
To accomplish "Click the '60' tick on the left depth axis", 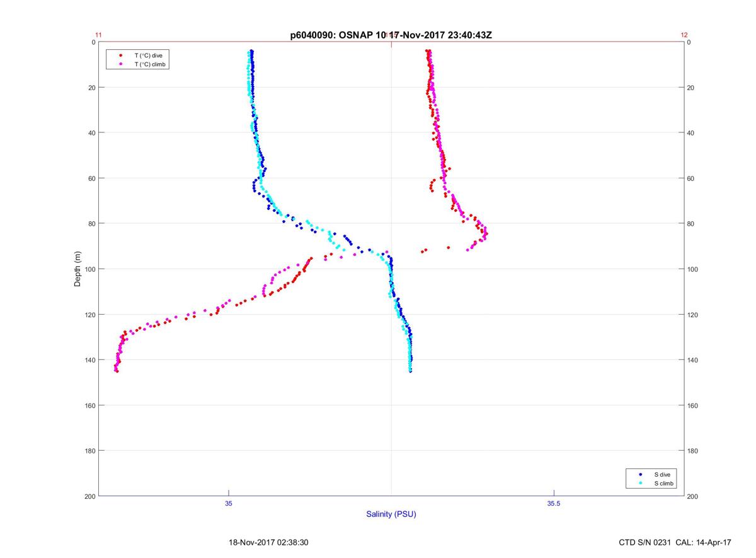I will coord(92,178).
